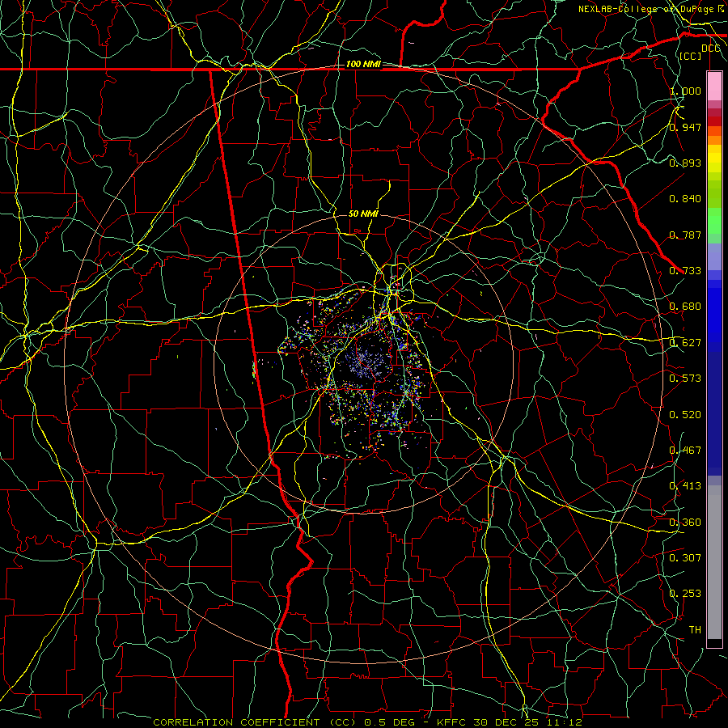Viewport: 728px width, 728px height.
Task: Pick the pink segment of the color bar
Action: click(x=714, y=86)
